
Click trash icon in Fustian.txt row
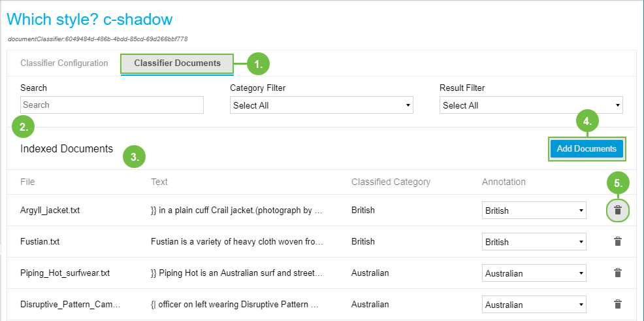tap(617, 242)
